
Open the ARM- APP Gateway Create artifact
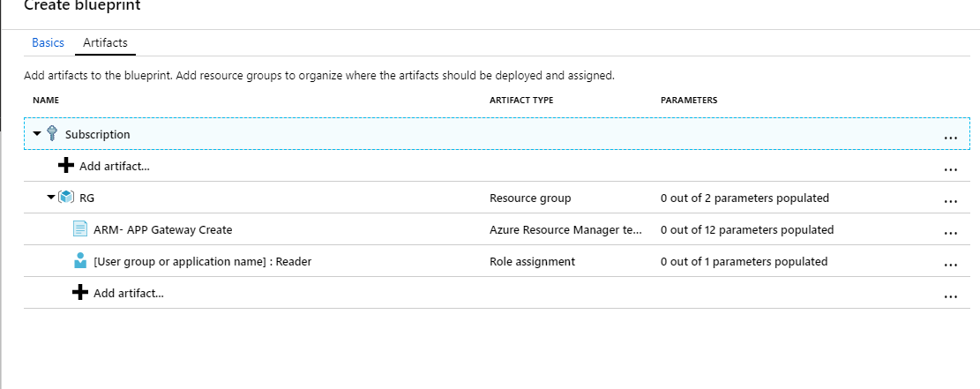pyautogui.click(x=162, y=229)
